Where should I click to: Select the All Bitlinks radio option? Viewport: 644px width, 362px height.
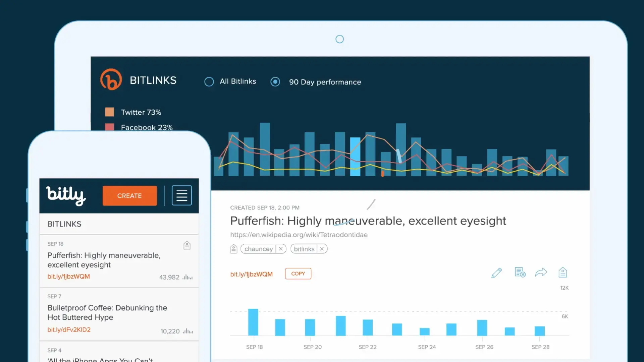[x=209, y=82]
